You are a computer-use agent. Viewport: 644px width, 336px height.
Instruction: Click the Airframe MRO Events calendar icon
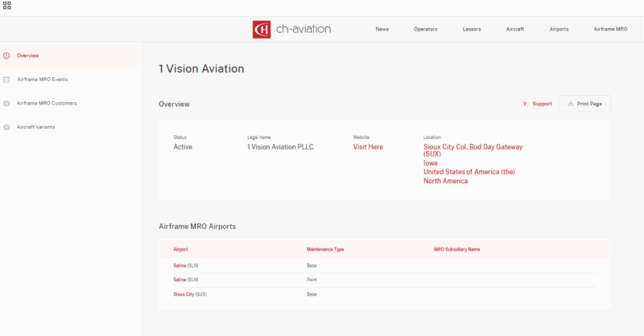[x=7, y=80]
